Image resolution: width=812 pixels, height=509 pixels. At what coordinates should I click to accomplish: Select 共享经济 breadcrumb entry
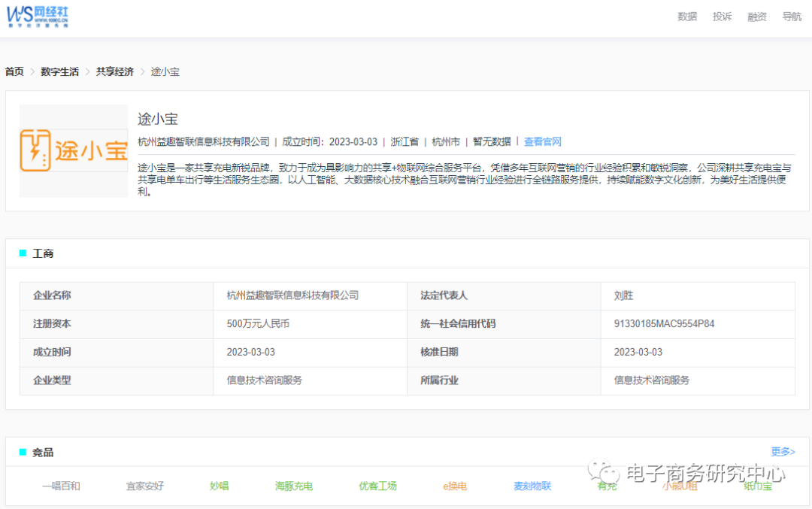point(114,71)
